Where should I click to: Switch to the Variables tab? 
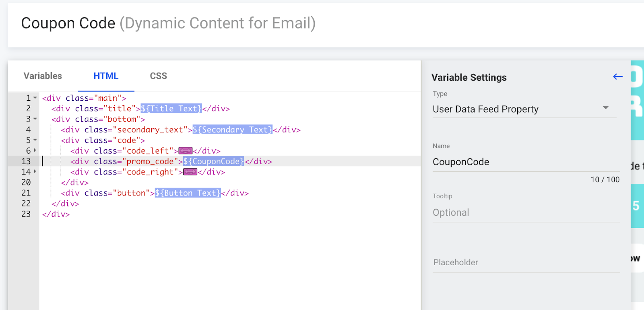43,76
